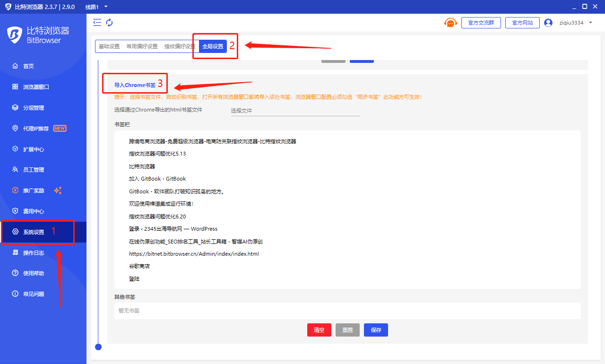Image resolution: width=605 pixels, height=364 pixels.
Task: Expand the 线路1 dropdown
Action: [x=97, y=7]
